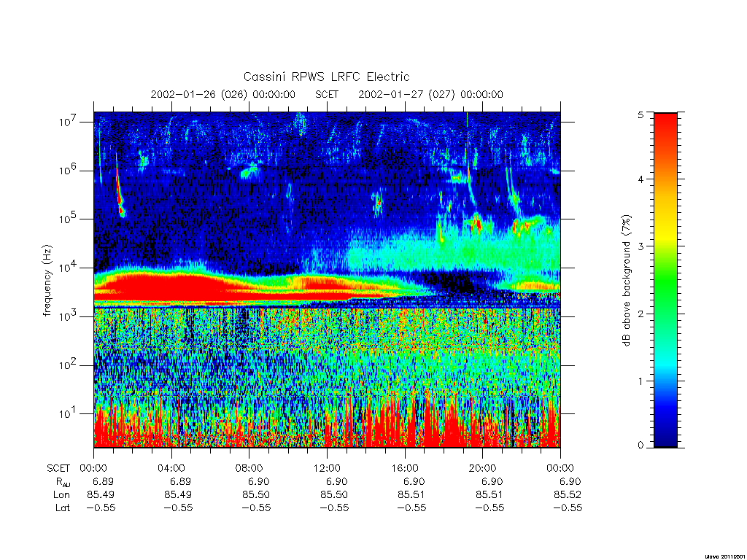Click the 10^1 frequency tick label
The height and width of the screenshot is (560, 747).
click(x=68, y=414)
